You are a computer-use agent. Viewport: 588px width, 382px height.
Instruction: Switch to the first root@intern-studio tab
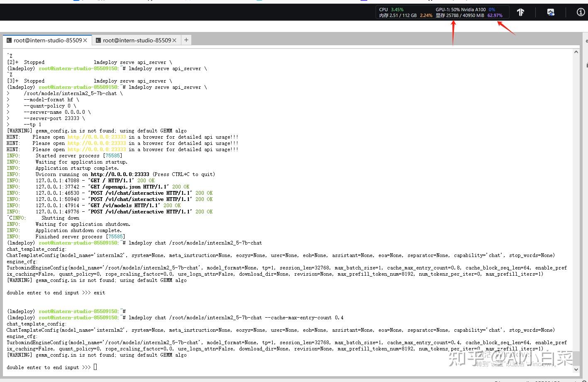(47, 40)
